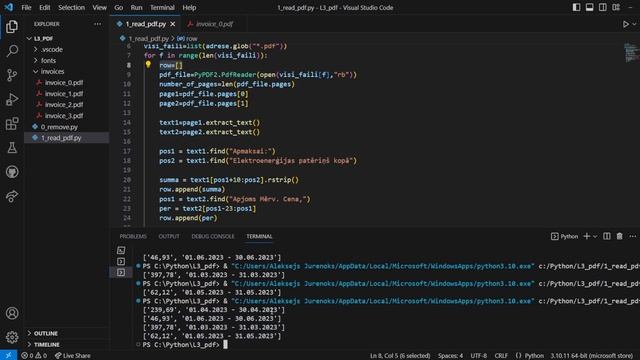Select the first terminal instance icon
Image resolution: width=640 pixels, height=360 pixels.
[x=121, y=250]
